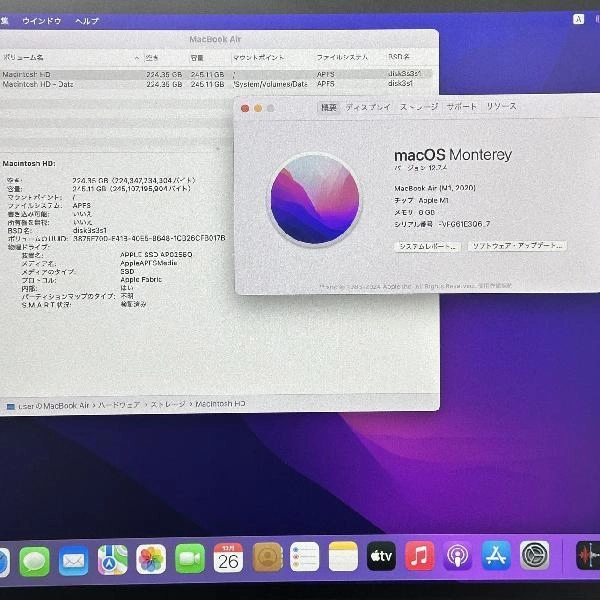Sort by the ファイルシステム column header
This screenshot has height=600, width=600.
[x=342, y=57]
